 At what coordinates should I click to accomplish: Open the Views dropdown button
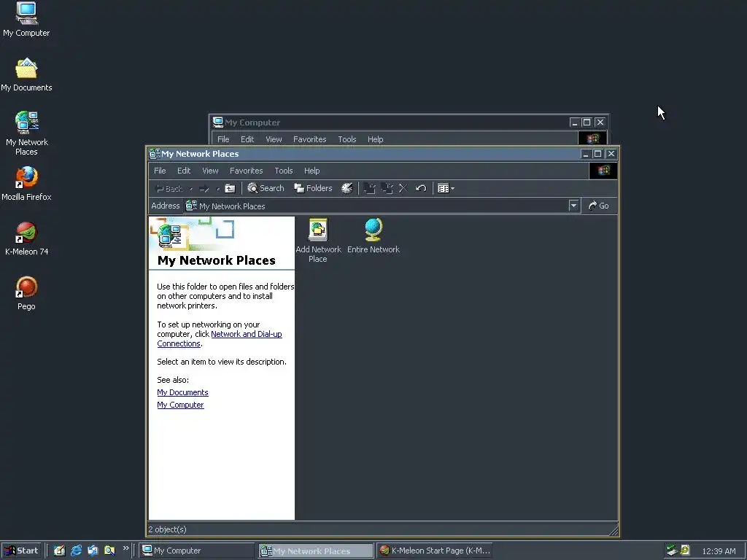446,189
